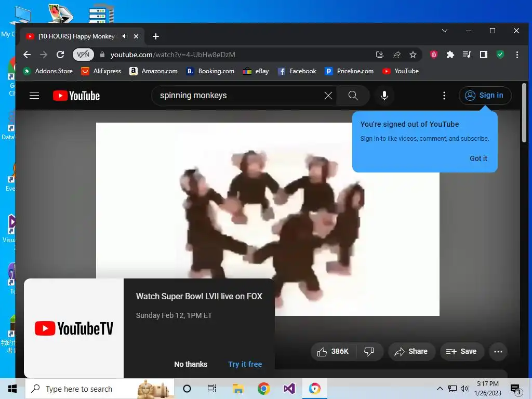Open Booking.com bookmark
The image size is (532, 399).
click(x=210, y=71)
